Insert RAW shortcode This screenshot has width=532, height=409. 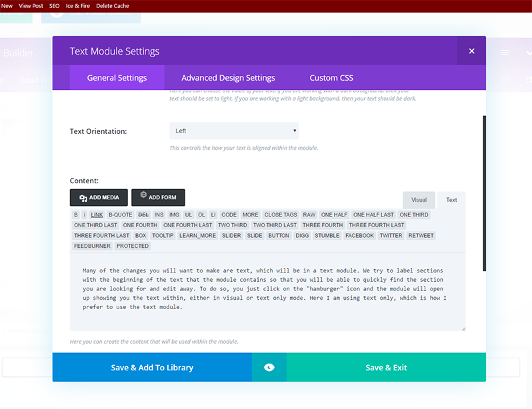(309, 214)
